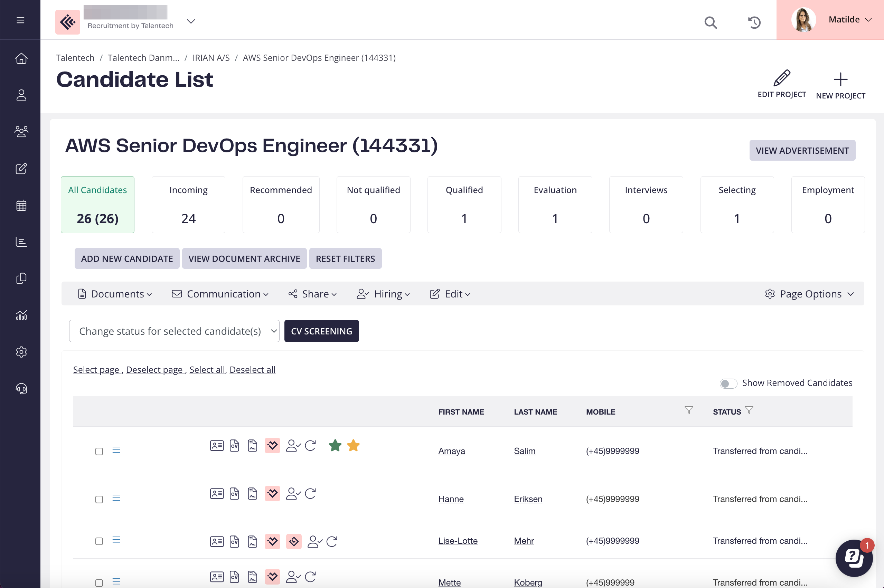Image resolution: width=884 pixels, height=588 pixels.
Task: Open the history clock icon
Action: [x=754, y=22]
